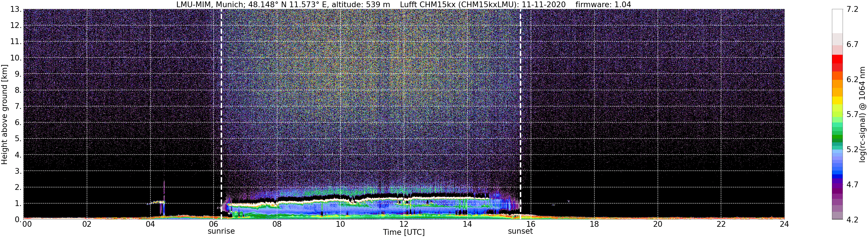
Task: Click time-axis tick label '06'
Action: click(x=214, y=224)
